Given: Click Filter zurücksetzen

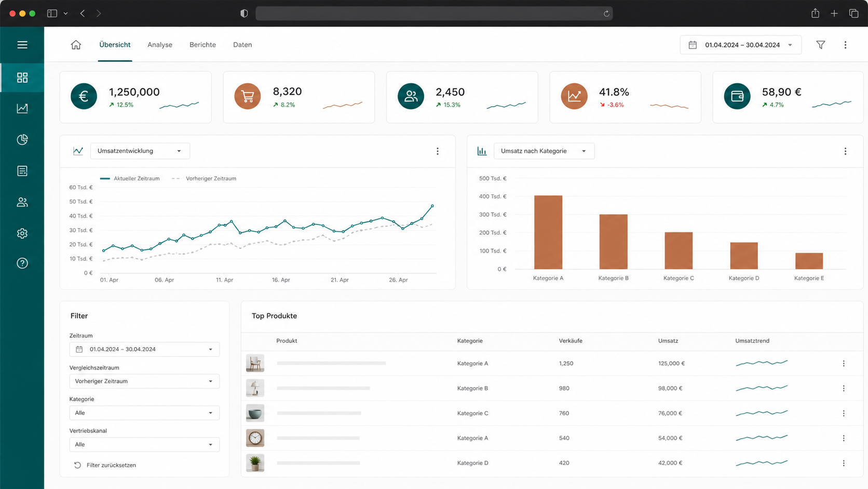Looking at the screenshot, I should pyautogui.click(x=105, y=465).
